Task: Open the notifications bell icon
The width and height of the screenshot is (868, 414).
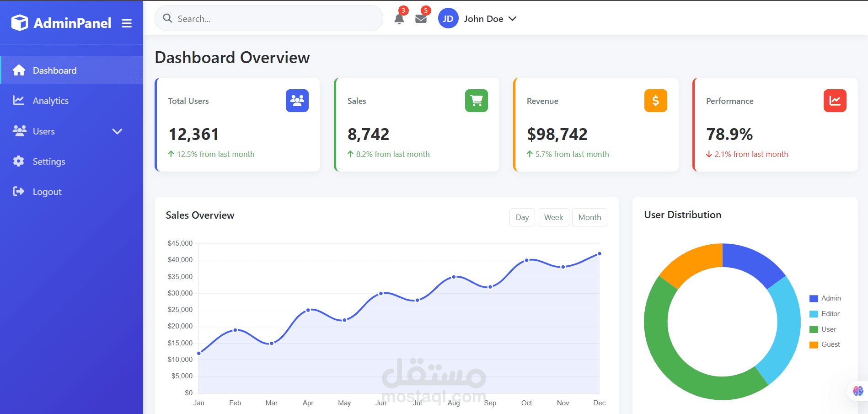Action: point(399,19)
